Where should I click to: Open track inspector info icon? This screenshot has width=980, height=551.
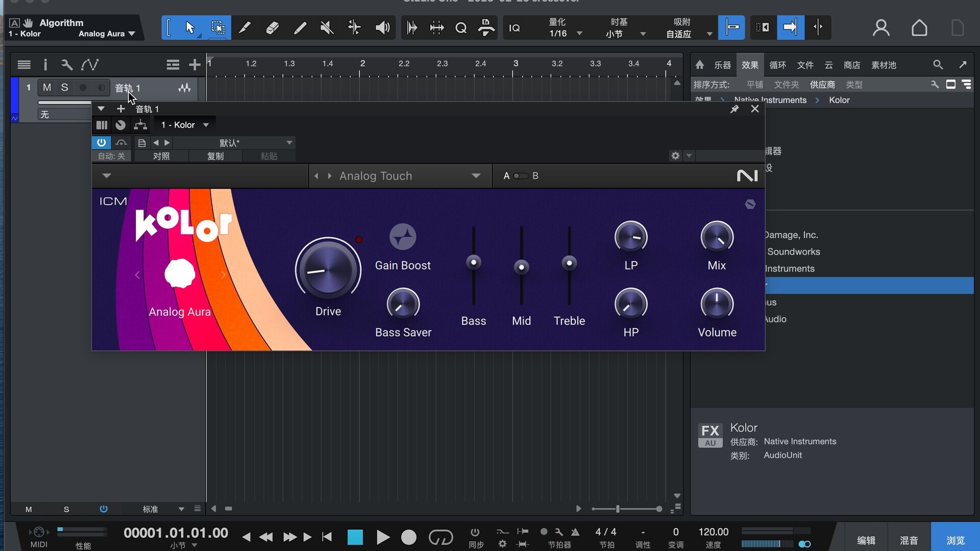tap(45, 65)
